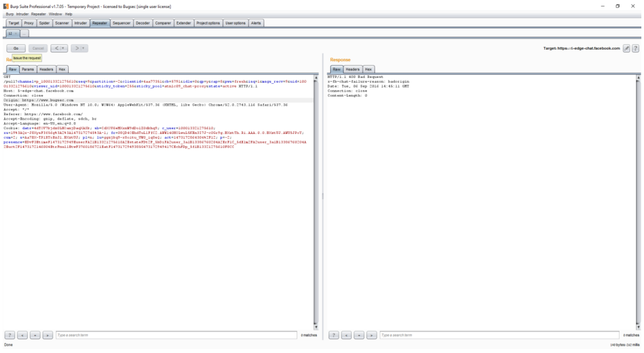The height and width of the screenshot is (353, 644).
Task: Click the Content-Length response header line
Action: pos(347,95)
